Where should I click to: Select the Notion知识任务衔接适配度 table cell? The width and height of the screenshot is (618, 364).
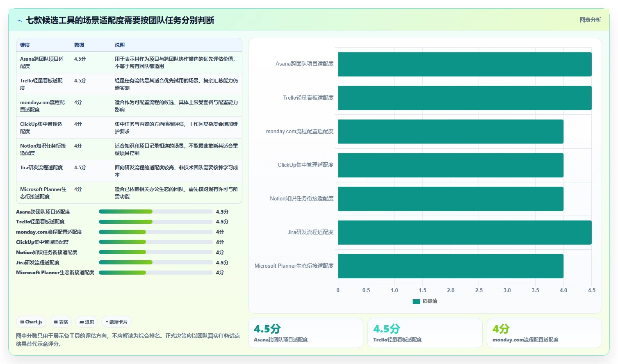click(x=43, y=149)
